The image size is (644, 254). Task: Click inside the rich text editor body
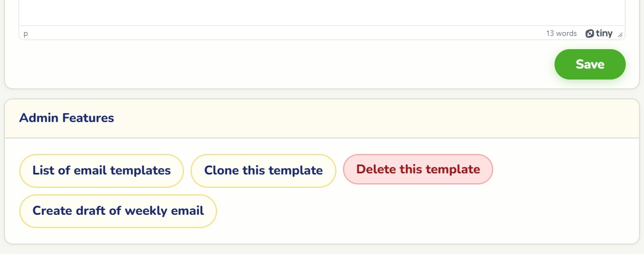pyautogui.click(x=321, y=12)
